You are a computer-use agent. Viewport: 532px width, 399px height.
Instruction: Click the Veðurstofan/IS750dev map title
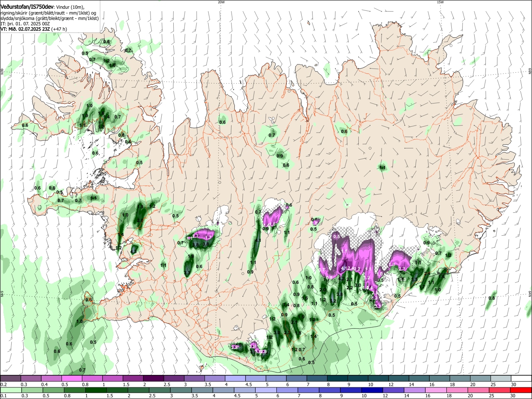pos(27,7)
